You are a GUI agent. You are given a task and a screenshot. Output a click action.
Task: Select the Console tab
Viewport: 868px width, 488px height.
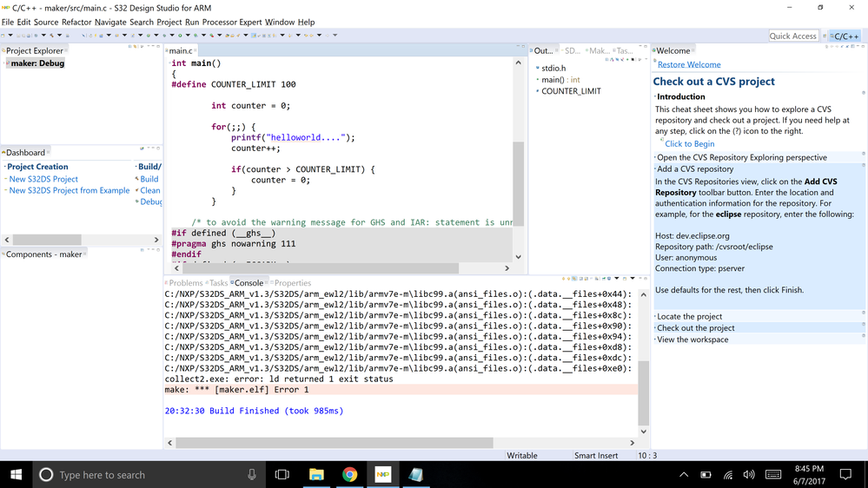click(248, 283)
